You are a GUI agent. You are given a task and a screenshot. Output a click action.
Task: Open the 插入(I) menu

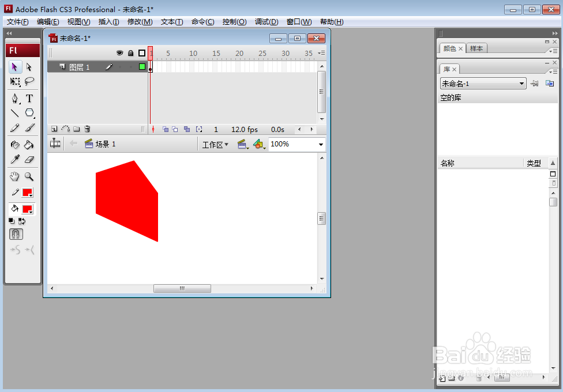pos(109,22)
